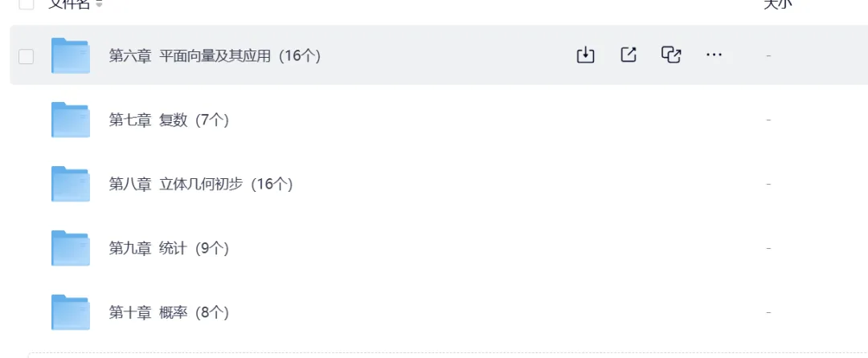The image size is (868, 358).
Task: Click the copy/move-to icon in 第六章 row
Action: (671, 55)
